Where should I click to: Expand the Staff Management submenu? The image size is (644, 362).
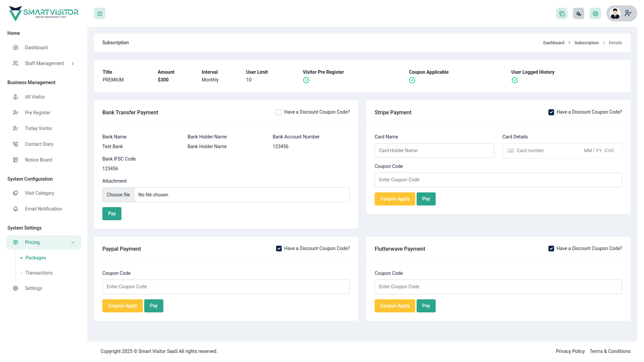pyautogui.click(x=73, y=63)
